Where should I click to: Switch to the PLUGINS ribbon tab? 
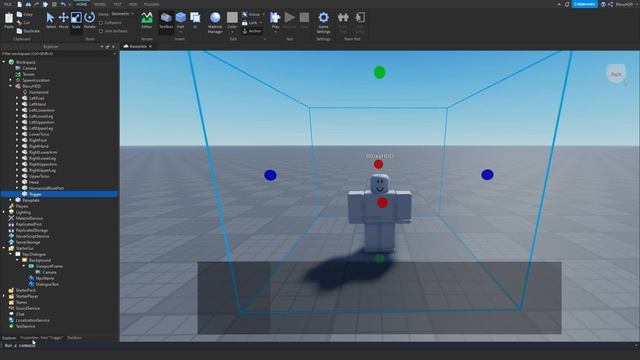[151, 4]
